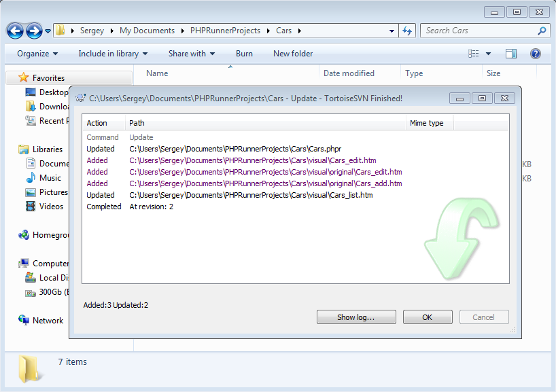The image size is (556, 392).
Task: Sort by the Size column header
Action: point(493,73)
